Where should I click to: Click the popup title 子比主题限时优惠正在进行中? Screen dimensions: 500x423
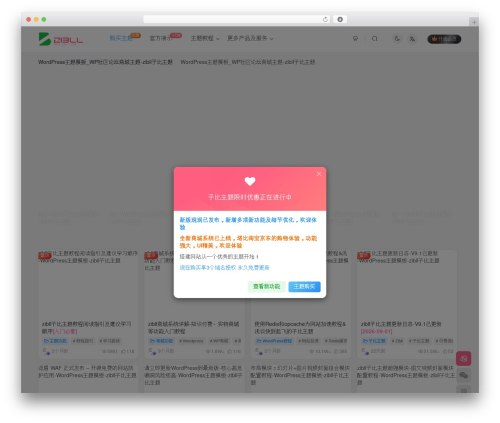coord(250,197)
